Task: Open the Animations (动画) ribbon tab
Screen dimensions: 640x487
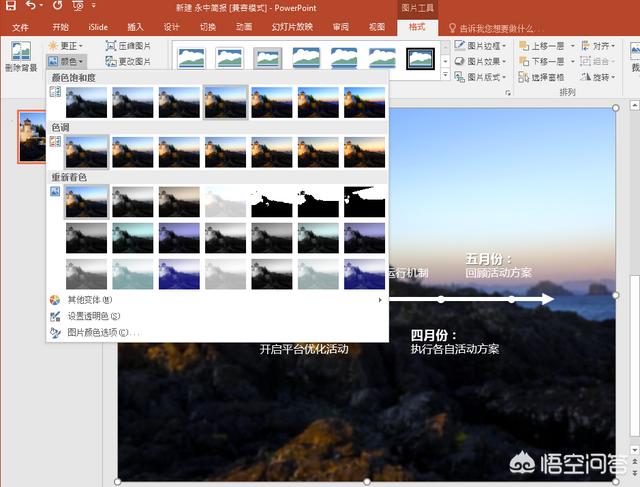Action: point(243,27)
